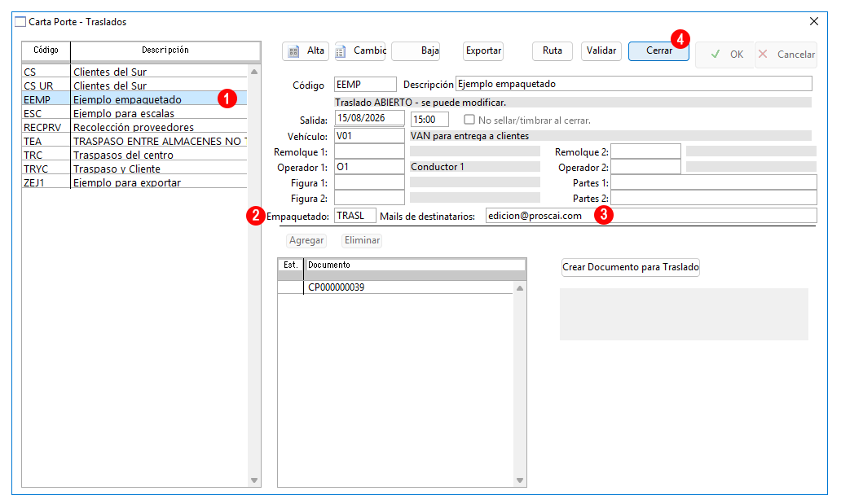Screen dimensions: 841x504
Task: Click the Operador 2 input field
Action: click(645, 167)
